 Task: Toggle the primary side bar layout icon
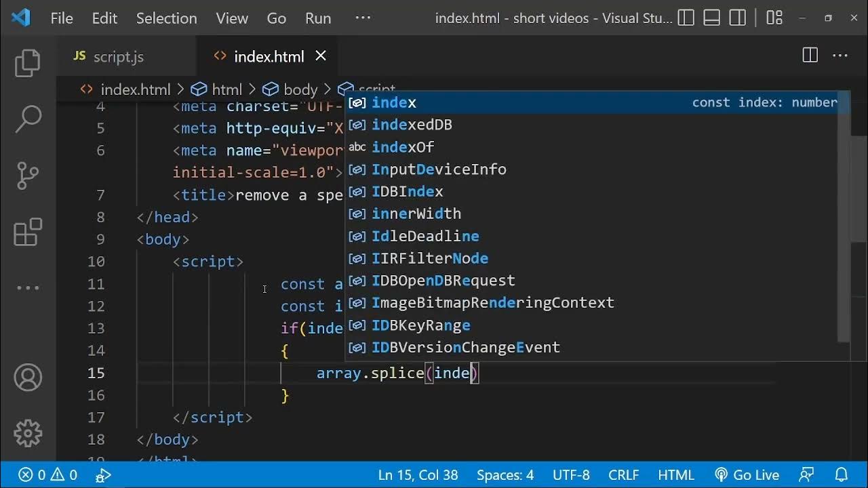(686, 18)
